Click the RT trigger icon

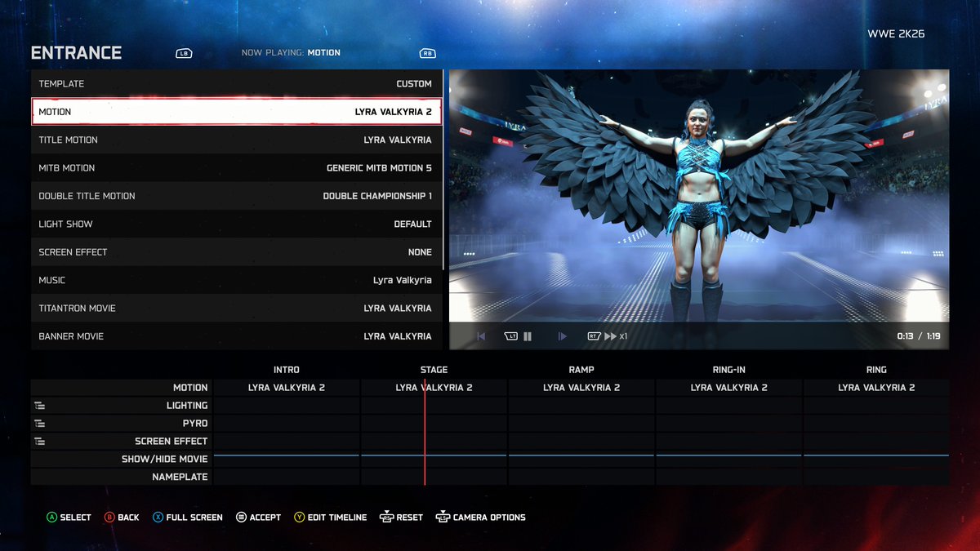(594, 336)
